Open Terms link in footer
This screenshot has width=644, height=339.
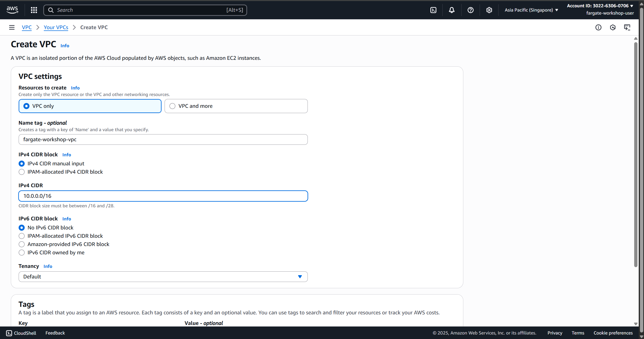pos(578,333)
